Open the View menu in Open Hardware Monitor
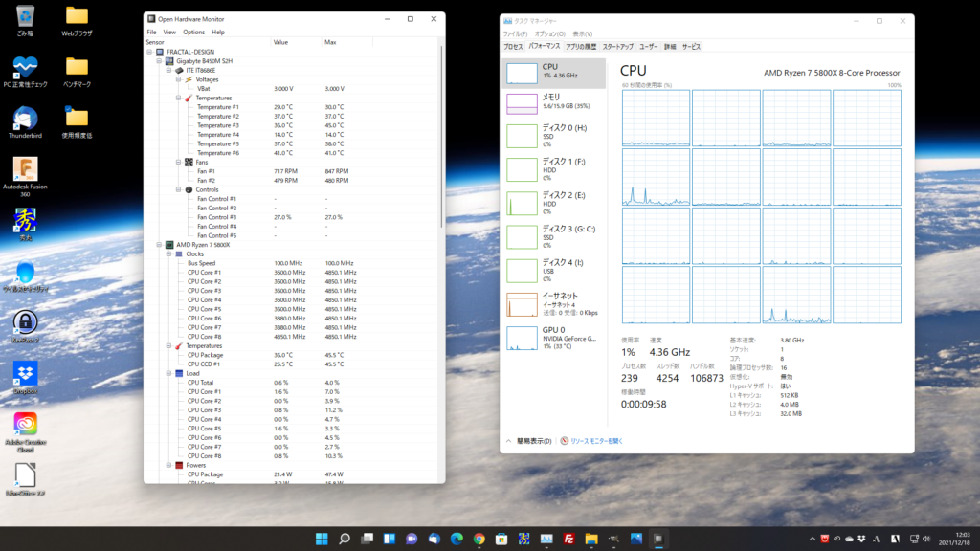 pos(169,32)
